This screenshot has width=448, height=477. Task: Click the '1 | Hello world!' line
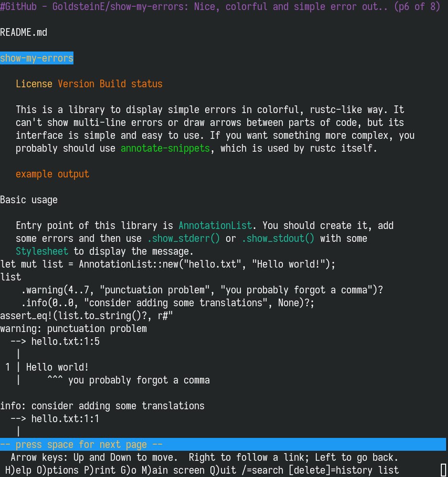click(47, 367)
